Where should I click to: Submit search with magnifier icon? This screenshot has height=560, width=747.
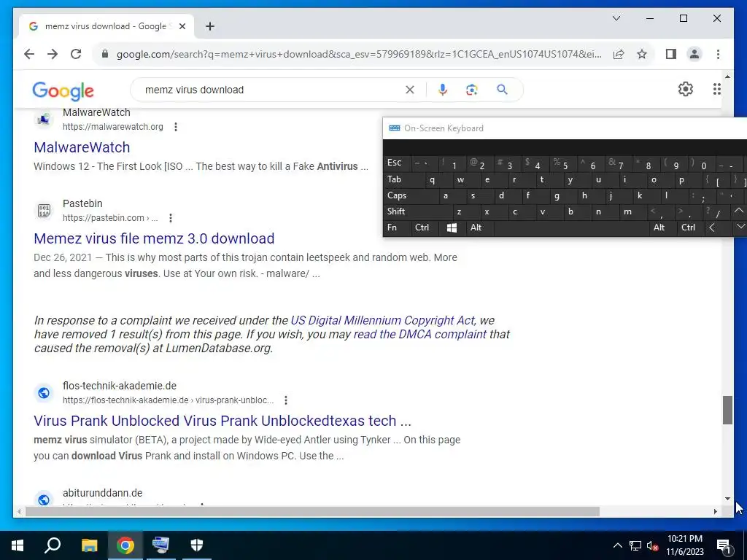pyautogui.click(x=502, y=90)
